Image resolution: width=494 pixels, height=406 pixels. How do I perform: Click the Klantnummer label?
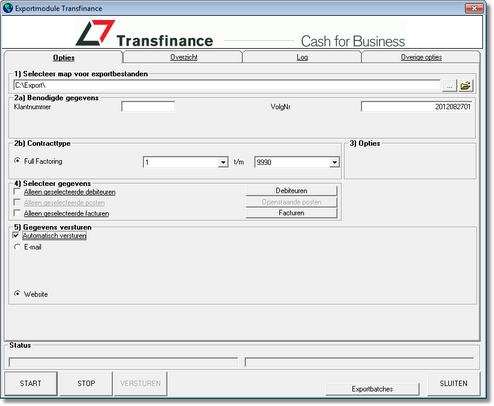(32, 107)
